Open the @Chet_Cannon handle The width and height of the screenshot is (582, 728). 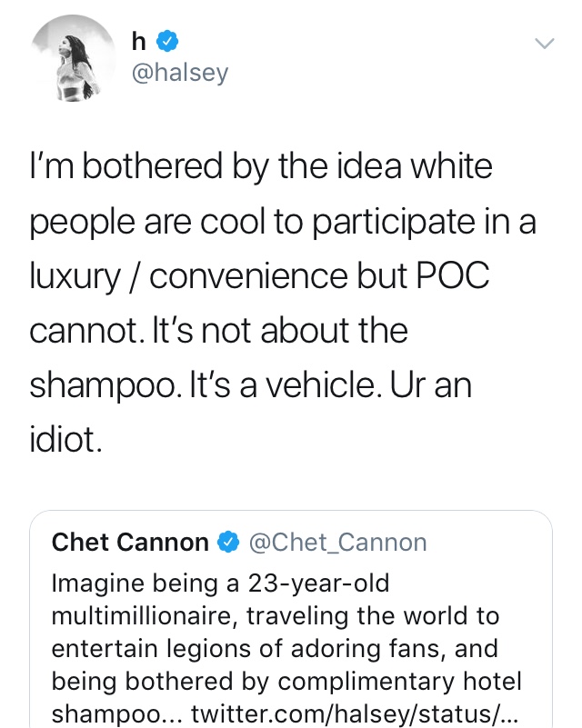tap(337, 543)
